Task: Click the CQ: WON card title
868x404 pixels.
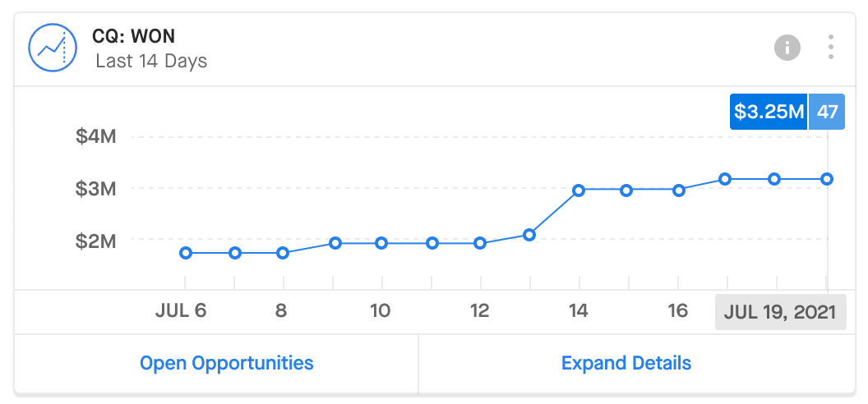Action: [133, 36]
